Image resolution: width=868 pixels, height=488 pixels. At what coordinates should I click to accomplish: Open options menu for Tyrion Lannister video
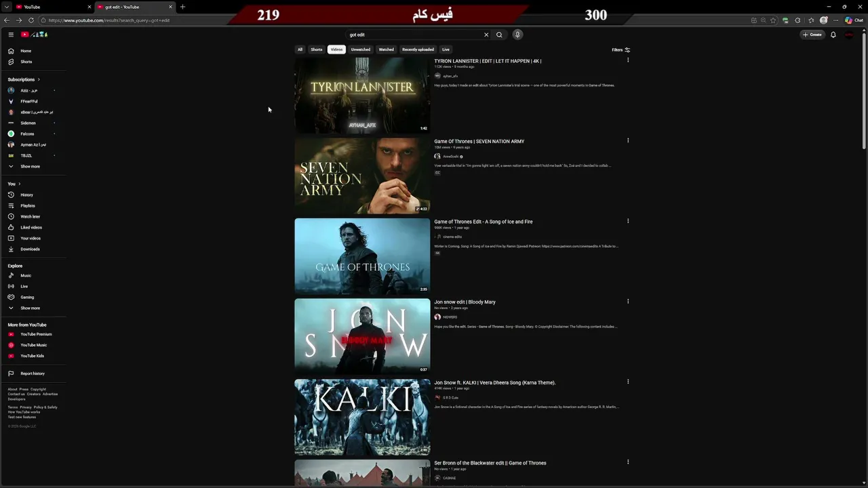point(628,60)
